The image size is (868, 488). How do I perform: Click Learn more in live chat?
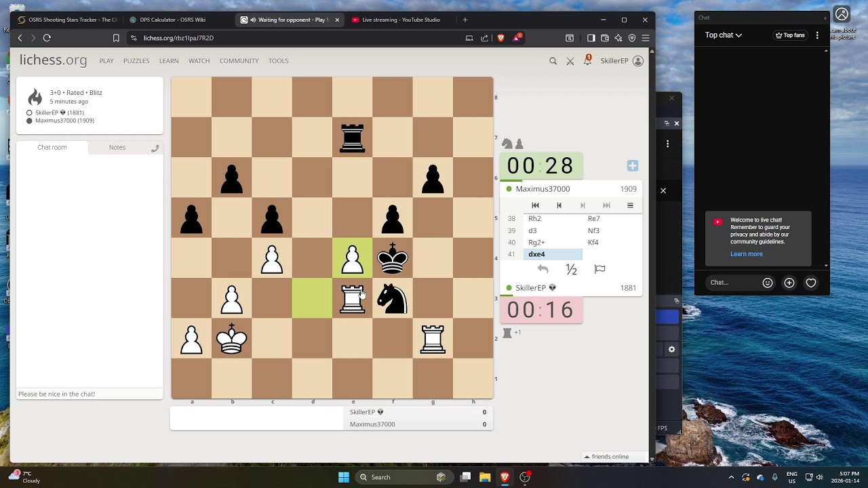(x=747, y=254)
